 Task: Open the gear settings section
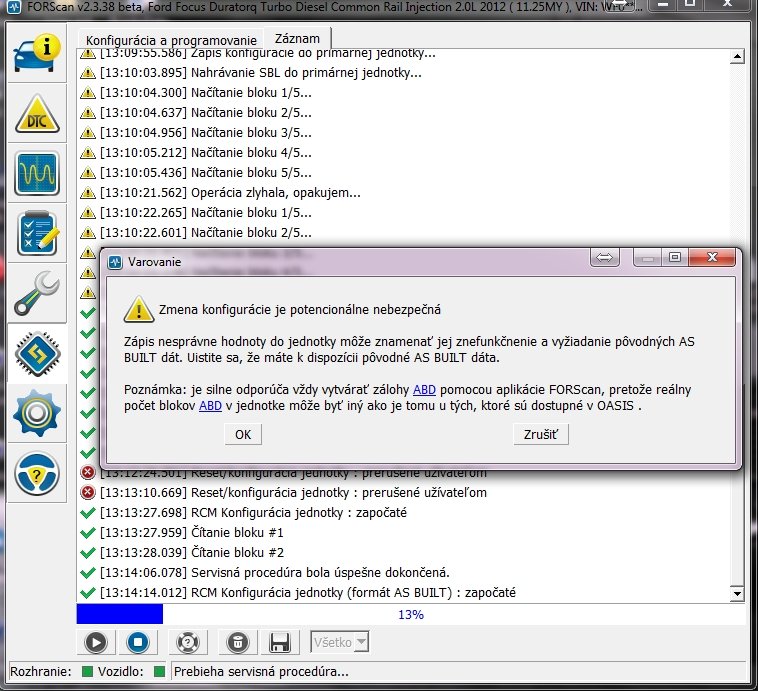38,411
